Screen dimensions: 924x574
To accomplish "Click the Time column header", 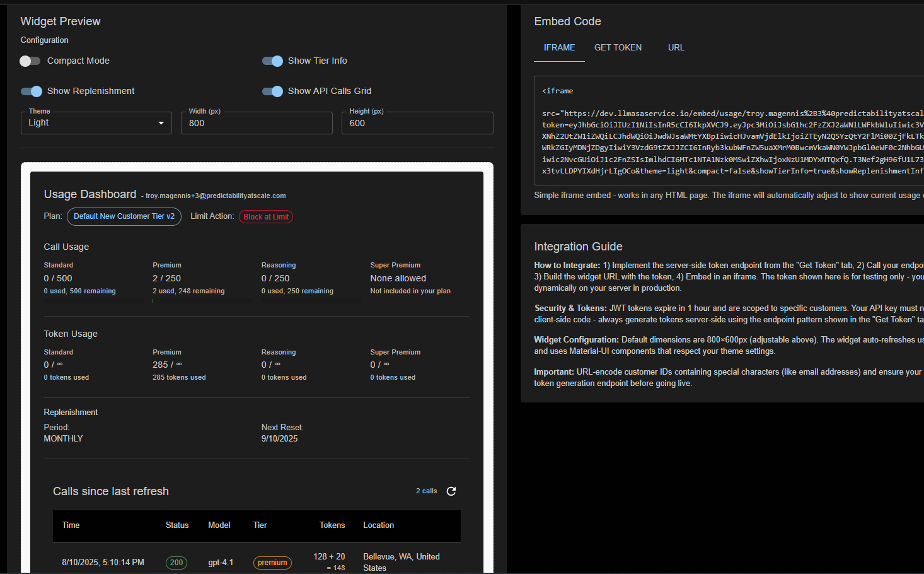I will 71,525.
